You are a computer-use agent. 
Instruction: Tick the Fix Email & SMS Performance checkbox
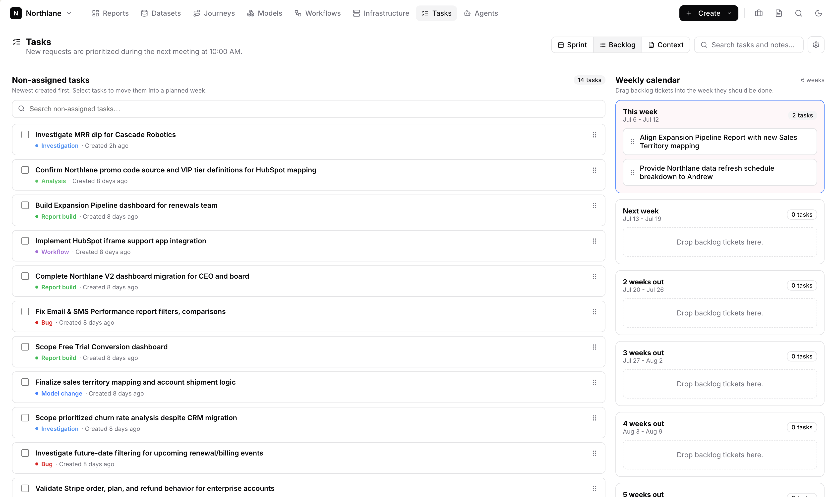pyautogui.click(x=25, y=311)
